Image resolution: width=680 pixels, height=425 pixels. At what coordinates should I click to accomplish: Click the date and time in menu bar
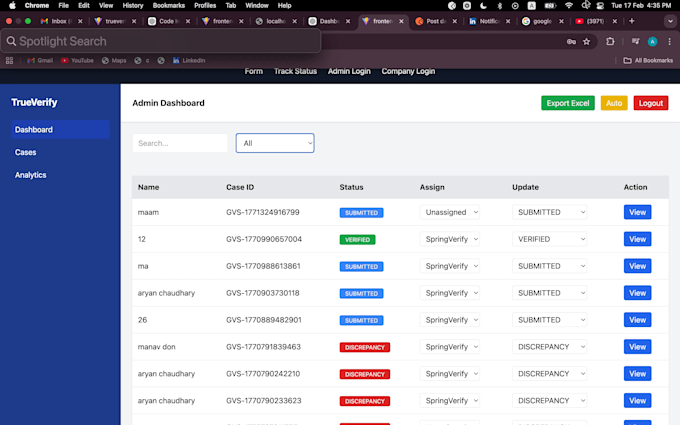[x=641, y=6]
